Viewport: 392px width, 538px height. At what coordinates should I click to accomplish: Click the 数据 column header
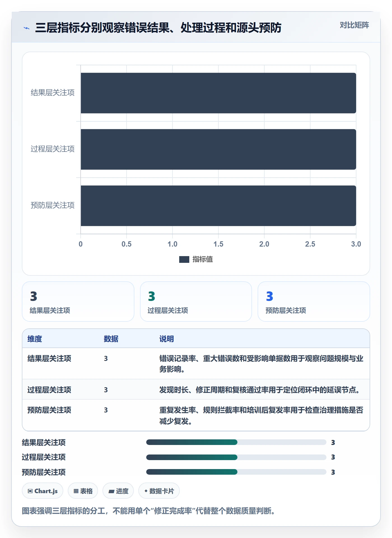click(111, 339)
